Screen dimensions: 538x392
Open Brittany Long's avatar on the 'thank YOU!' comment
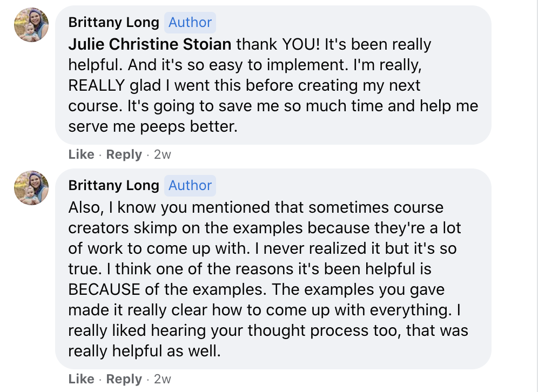click(31, 25)
